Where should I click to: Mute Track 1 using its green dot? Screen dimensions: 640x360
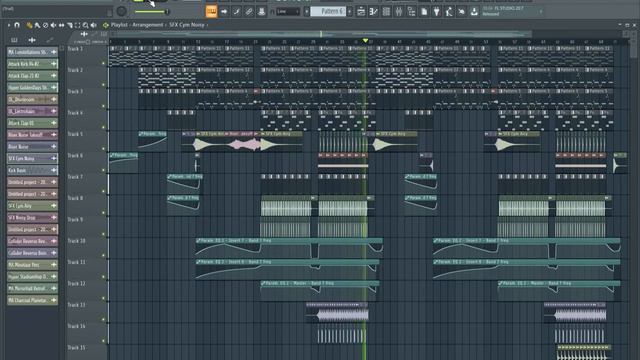[103, 63]
